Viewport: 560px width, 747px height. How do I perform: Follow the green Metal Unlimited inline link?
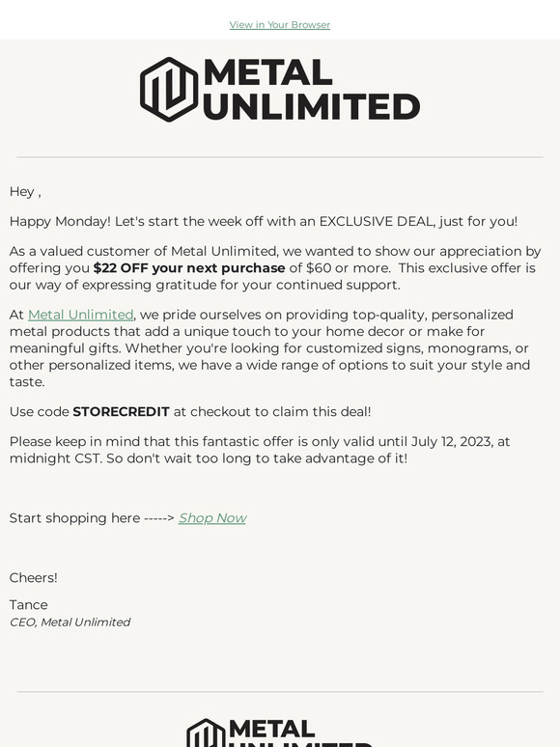[80, 315]
